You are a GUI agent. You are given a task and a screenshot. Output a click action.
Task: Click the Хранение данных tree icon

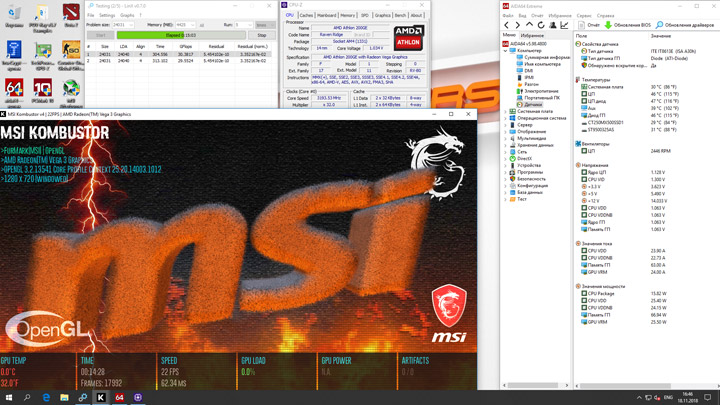pos(512,145)
